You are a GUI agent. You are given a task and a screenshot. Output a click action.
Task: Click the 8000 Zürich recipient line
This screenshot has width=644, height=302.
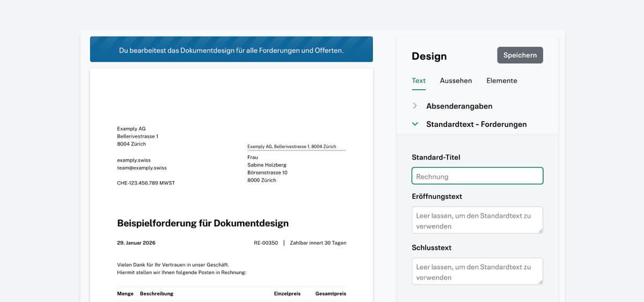tap(262, 181)
